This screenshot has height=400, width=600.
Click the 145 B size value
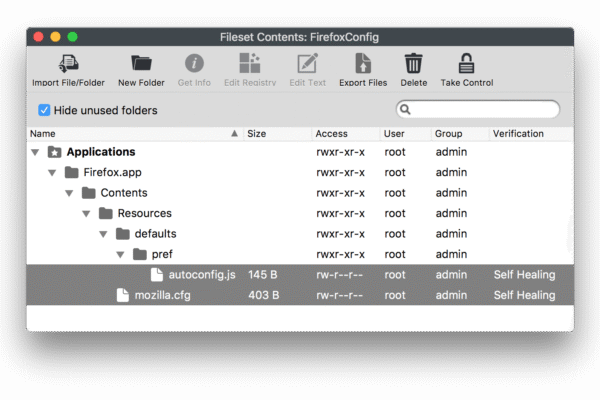pos(262,275)
